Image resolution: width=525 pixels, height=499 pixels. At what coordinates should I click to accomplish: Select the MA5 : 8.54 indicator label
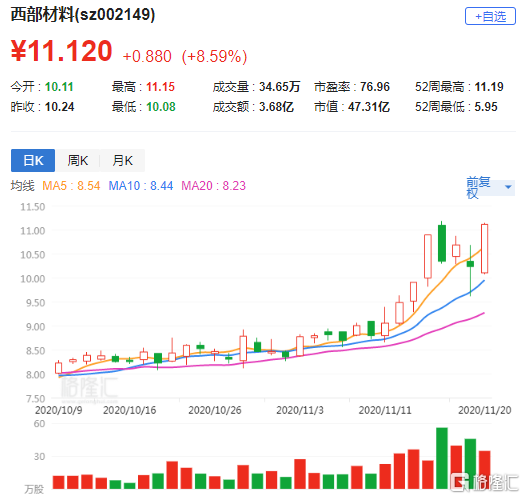[71, 186]
